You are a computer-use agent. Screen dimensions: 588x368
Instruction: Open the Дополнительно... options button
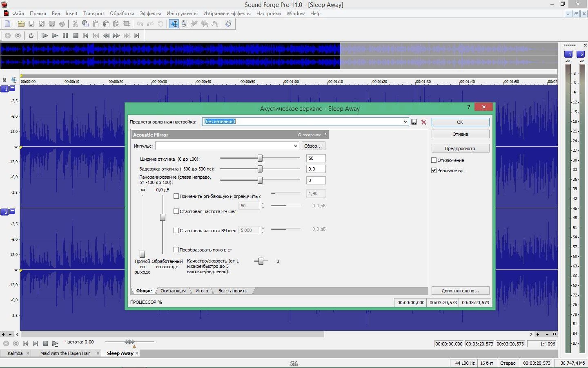460,291
